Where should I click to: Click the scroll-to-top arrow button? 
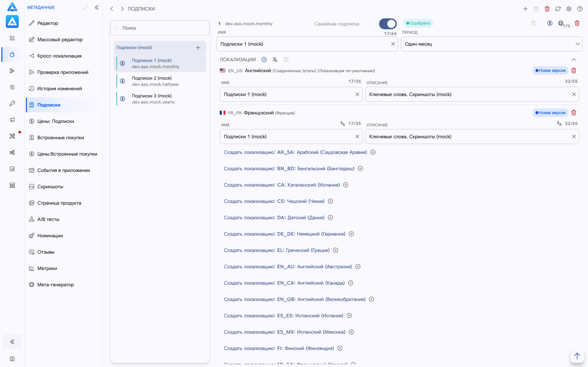click(577, 356)
